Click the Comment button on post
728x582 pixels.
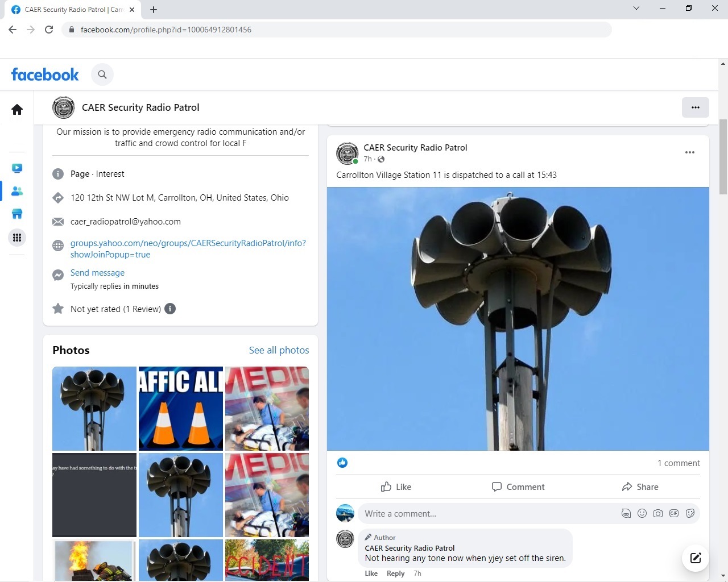coord(518,487)
